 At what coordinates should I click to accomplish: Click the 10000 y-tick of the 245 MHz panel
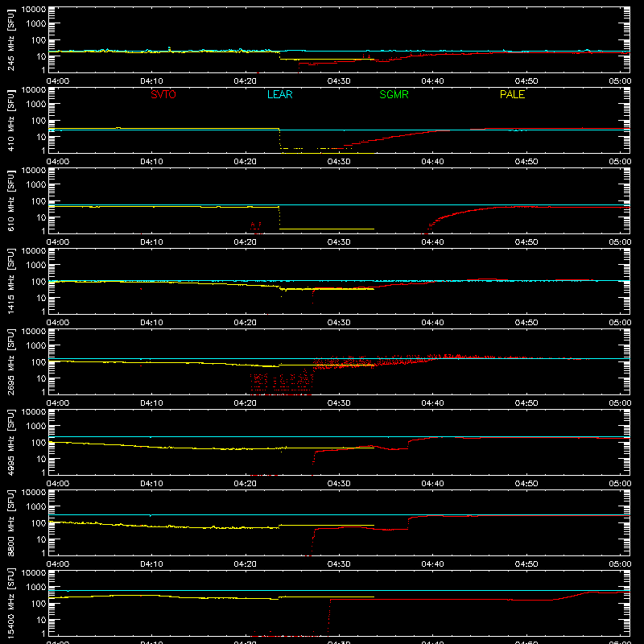34,10
